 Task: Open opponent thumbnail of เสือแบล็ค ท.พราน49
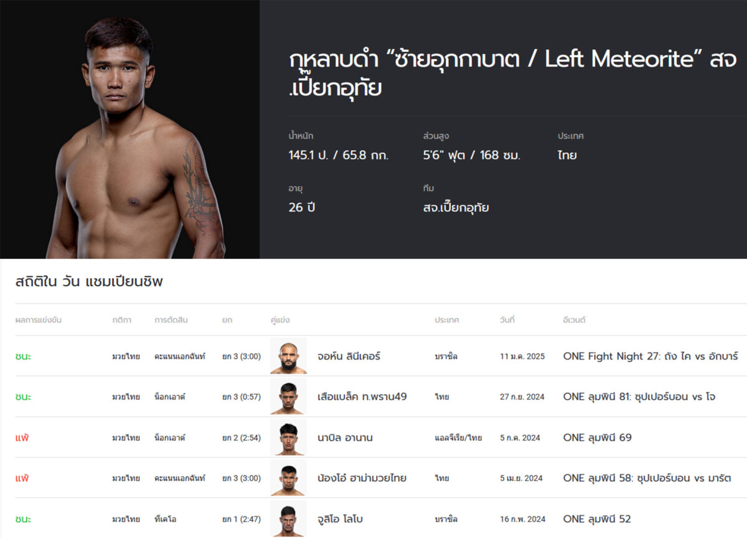pyautogui.click(x=288, y=396)
